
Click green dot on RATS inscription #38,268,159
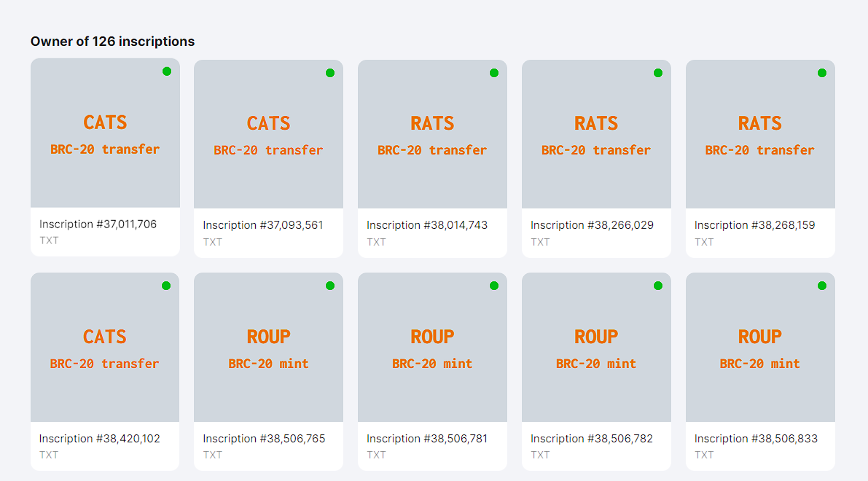tap(821, 73)
